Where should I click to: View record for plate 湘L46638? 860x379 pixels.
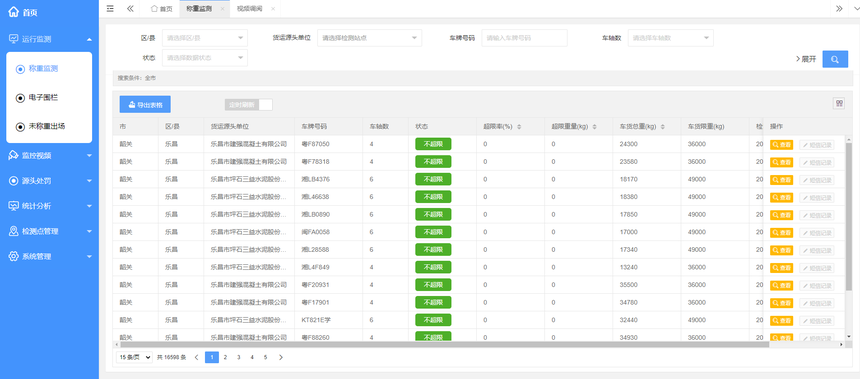tap(781, 197)
